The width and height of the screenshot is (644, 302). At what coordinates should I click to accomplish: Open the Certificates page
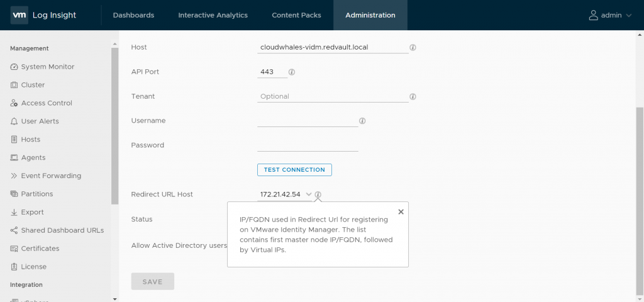(40, 249)
